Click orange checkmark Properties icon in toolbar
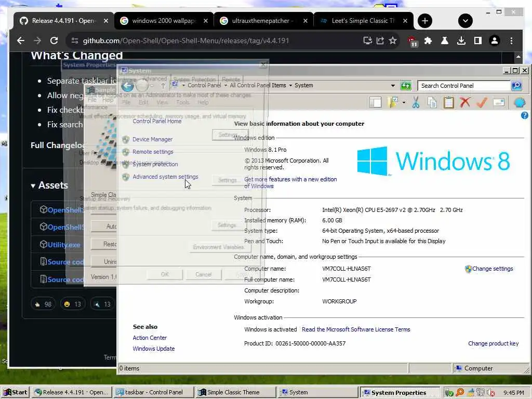 (482, 102)
